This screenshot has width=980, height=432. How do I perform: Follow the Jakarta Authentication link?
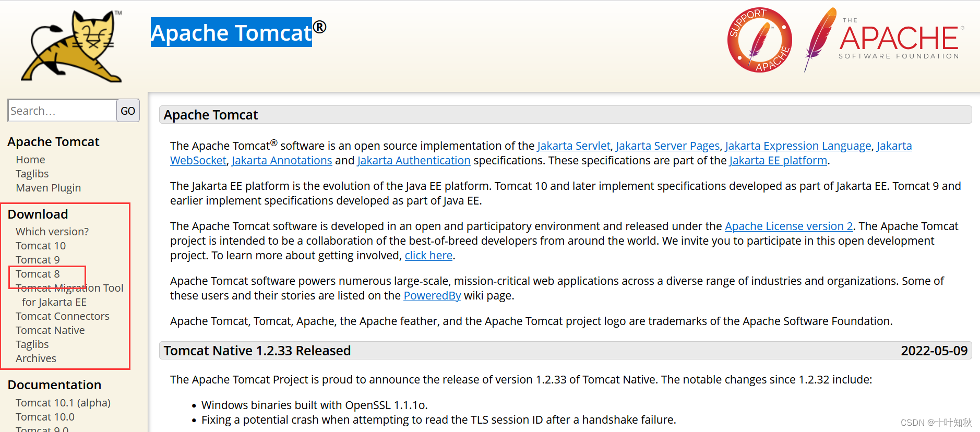[414, 161]
